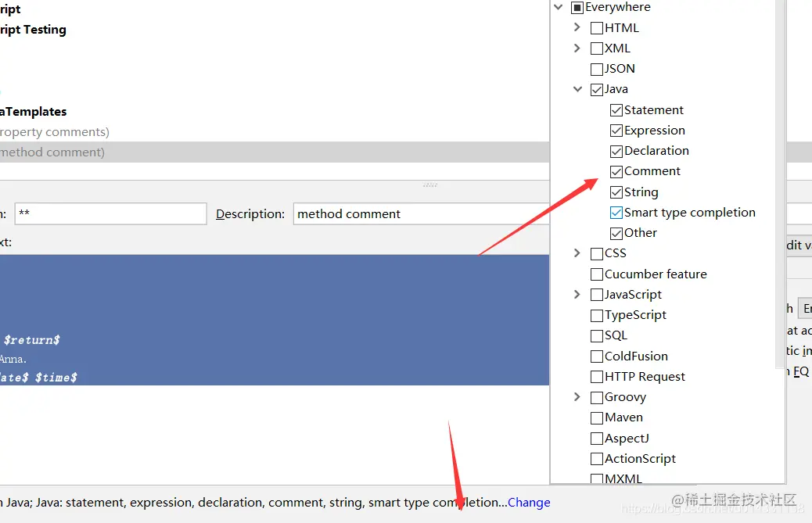
Task: Enable the Cucumber feature checkbox
Action: (x=597, y=274)
